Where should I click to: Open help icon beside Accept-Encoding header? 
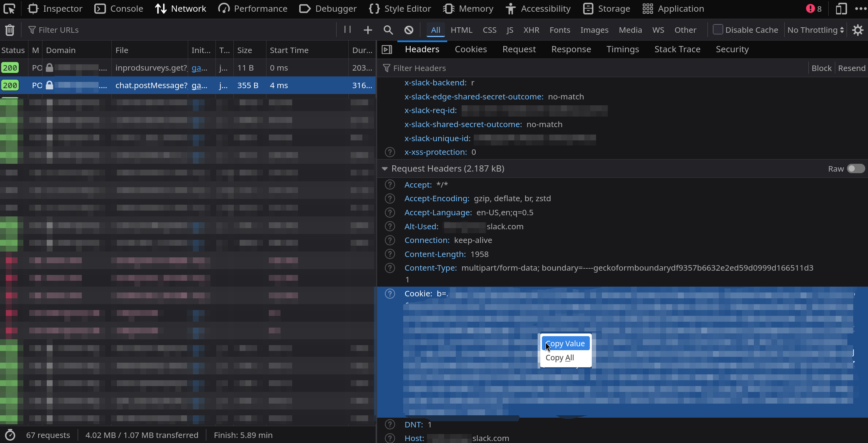point(390,198)
